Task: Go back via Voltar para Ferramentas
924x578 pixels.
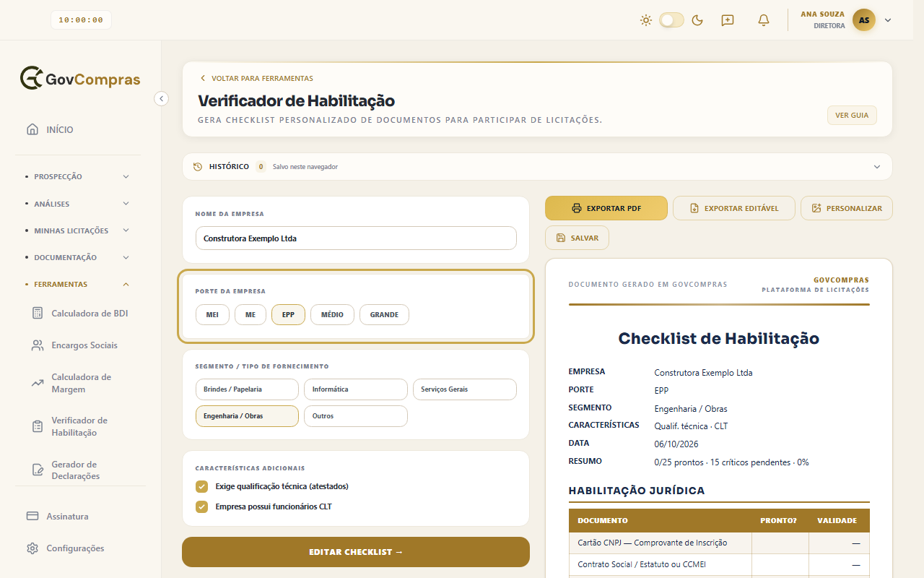Action: coord(256,78)
